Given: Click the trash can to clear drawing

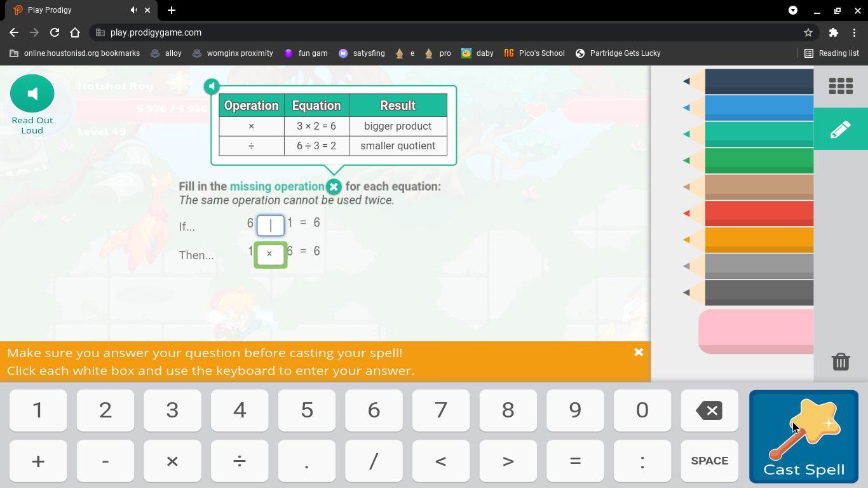Looking at the screenshot, I should pyautogui.click(x=841, y=362).
